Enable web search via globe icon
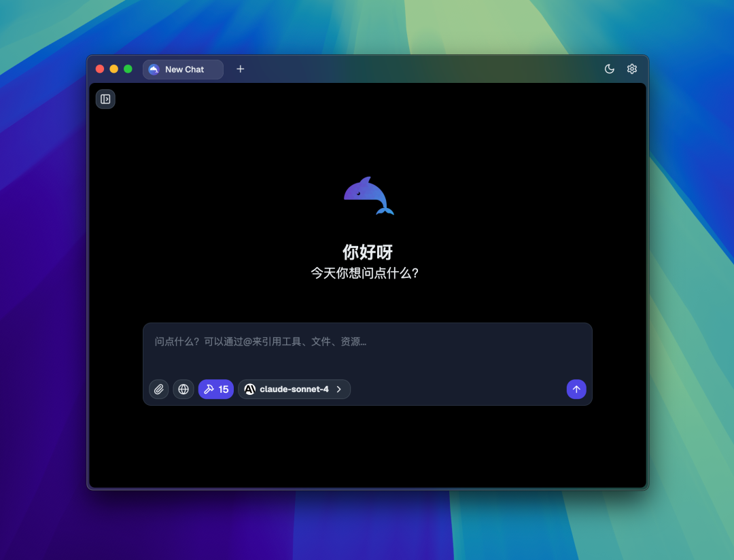This screenshot has width=734, height=560. 183,389
